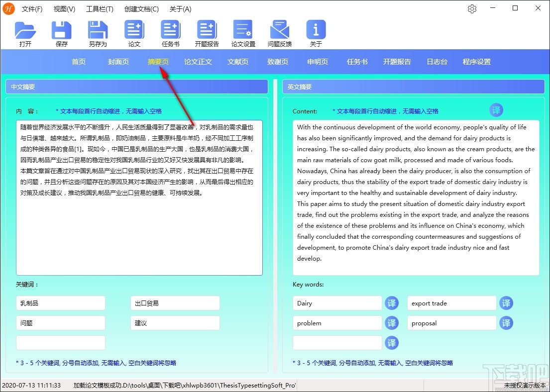
Task: Switch to the 日志台 tab
Action: [x=437, y=62]
